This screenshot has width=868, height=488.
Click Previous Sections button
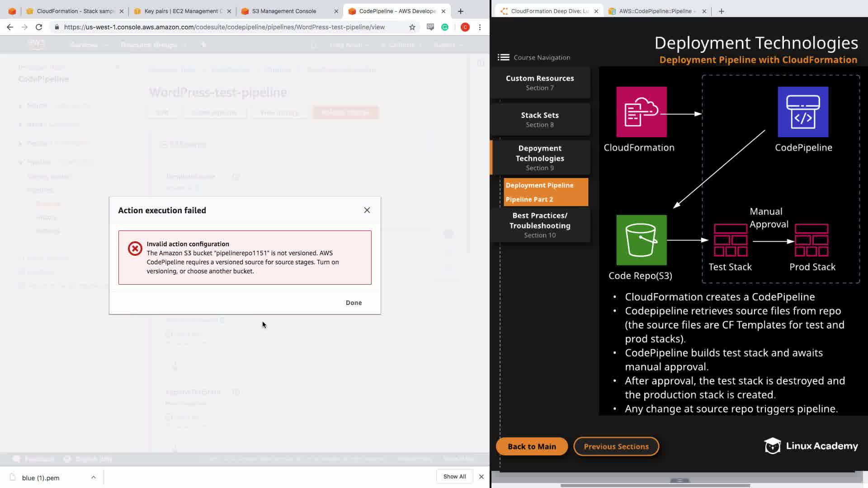(616, 446)
